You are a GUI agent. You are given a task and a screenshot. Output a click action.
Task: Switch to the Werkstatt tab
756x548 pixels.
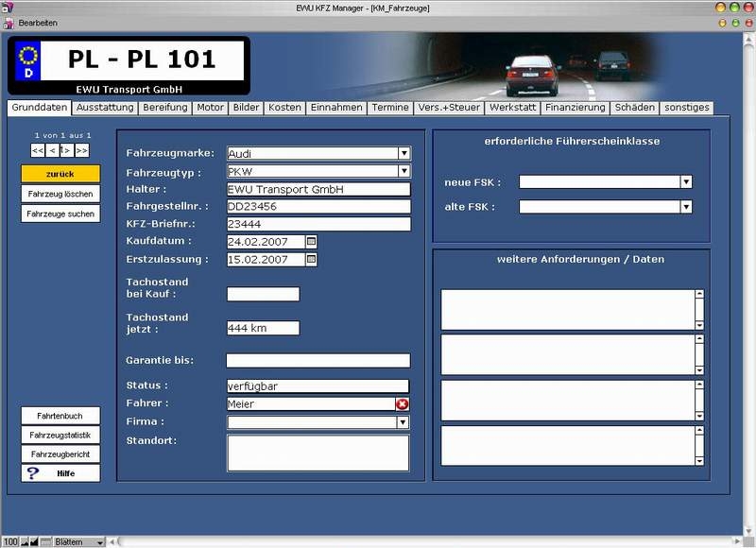click(x=512, y=108)
